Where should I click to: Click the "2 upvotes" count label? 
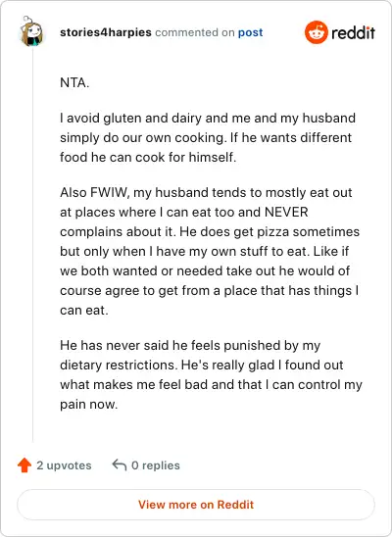(64, 465)
